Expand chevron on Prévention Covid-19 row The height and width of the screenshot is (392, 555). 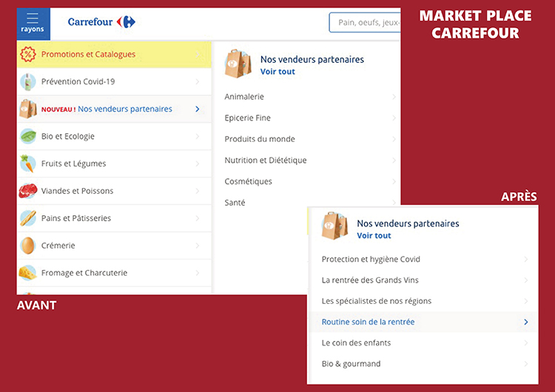pos(198,81)
